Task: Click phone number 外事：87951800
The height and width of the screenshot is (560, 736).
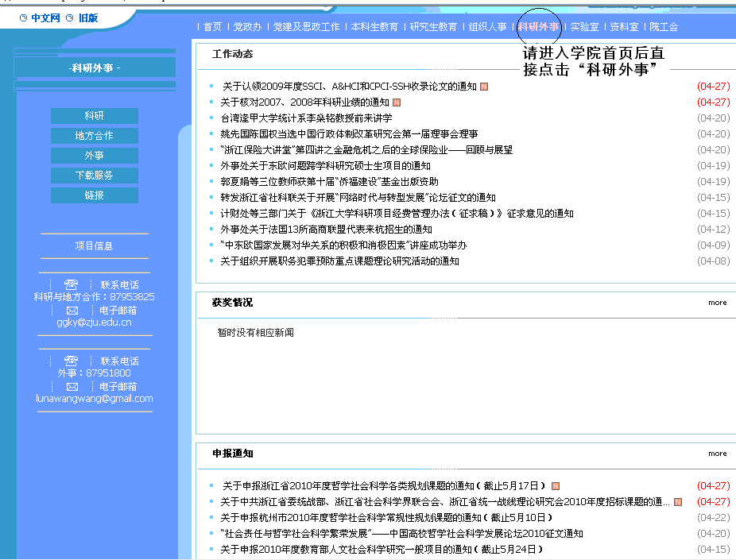Action: click(95, 374)
